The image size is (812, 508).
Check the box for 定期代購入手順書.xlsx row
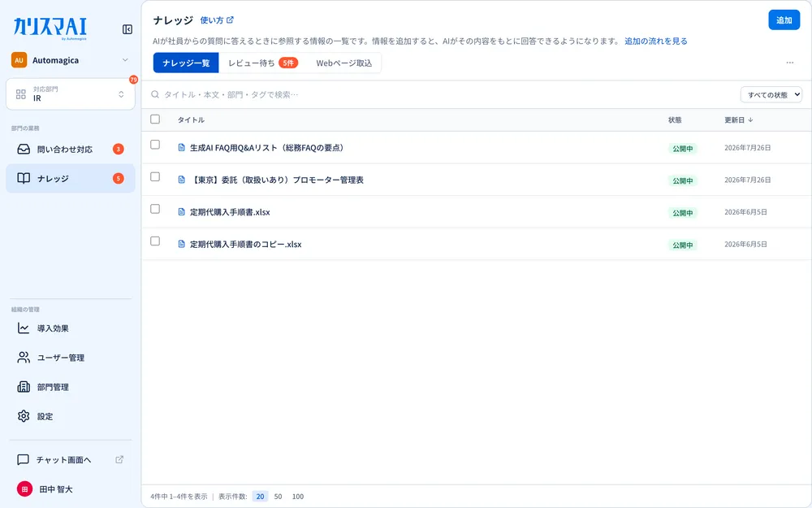[155, 209]
